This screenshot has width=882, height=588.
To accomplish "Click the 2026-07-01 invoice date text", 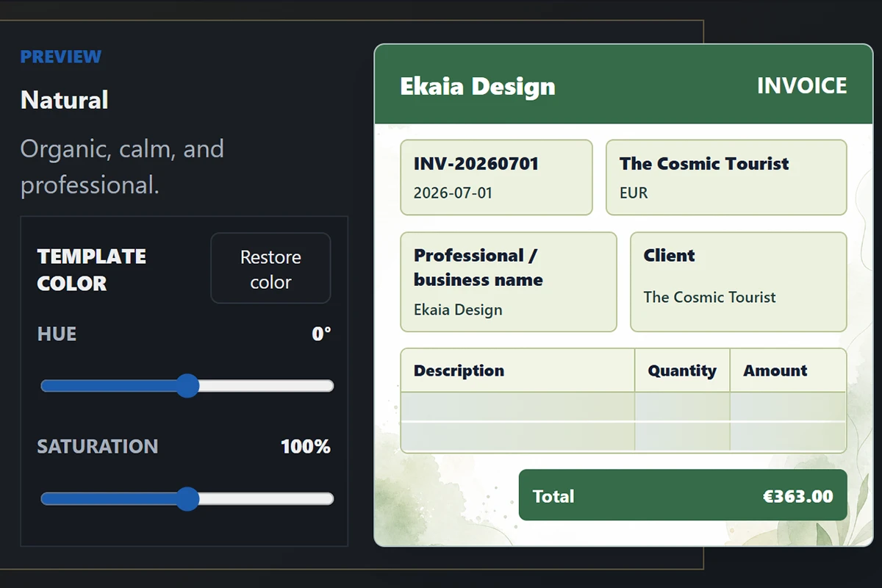I will [x=453, y=193].
